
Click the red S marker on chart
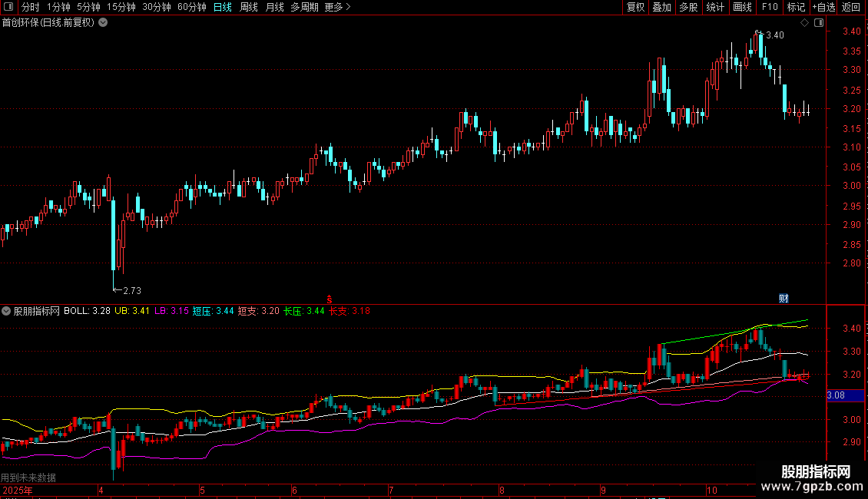click(330, 299)
